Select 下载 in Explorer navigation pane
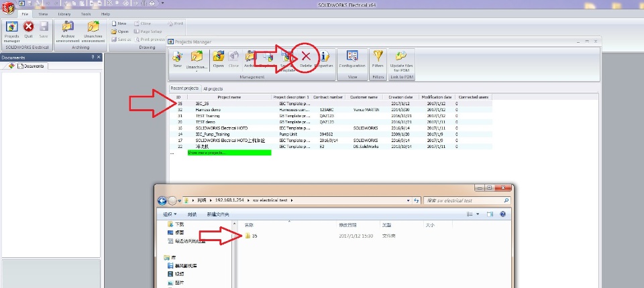The width and height of the screenshot is (644, 288). tap(176, 224)
